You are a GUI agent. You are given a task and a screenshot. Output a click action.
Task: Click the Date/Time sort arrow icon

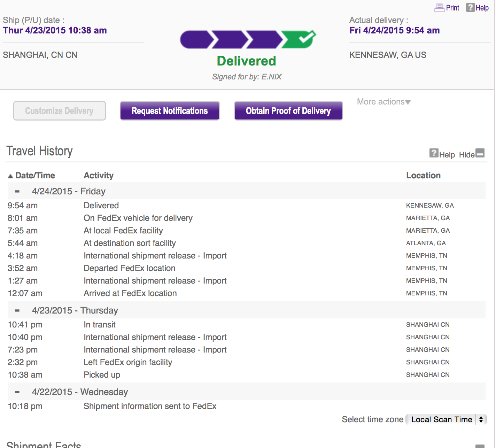10,176
